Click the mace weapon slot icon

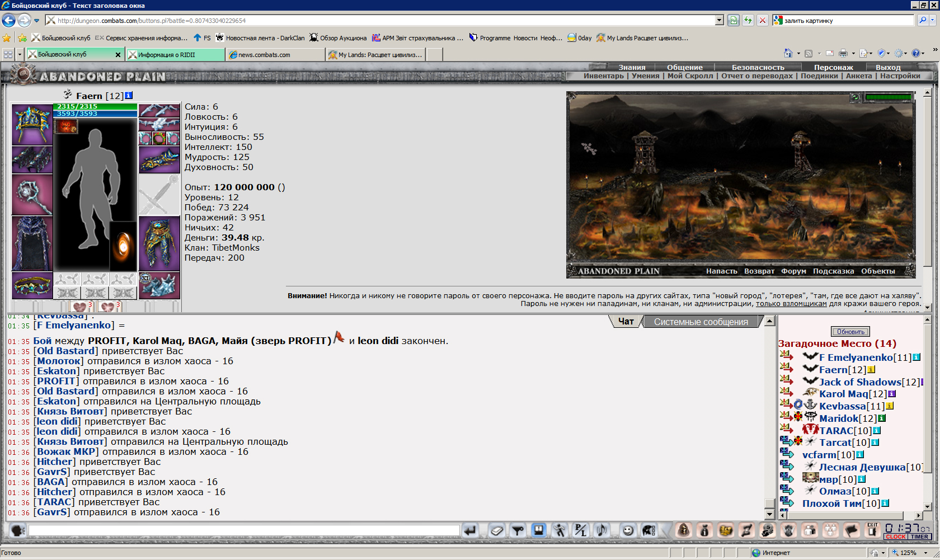pos(32,195)
